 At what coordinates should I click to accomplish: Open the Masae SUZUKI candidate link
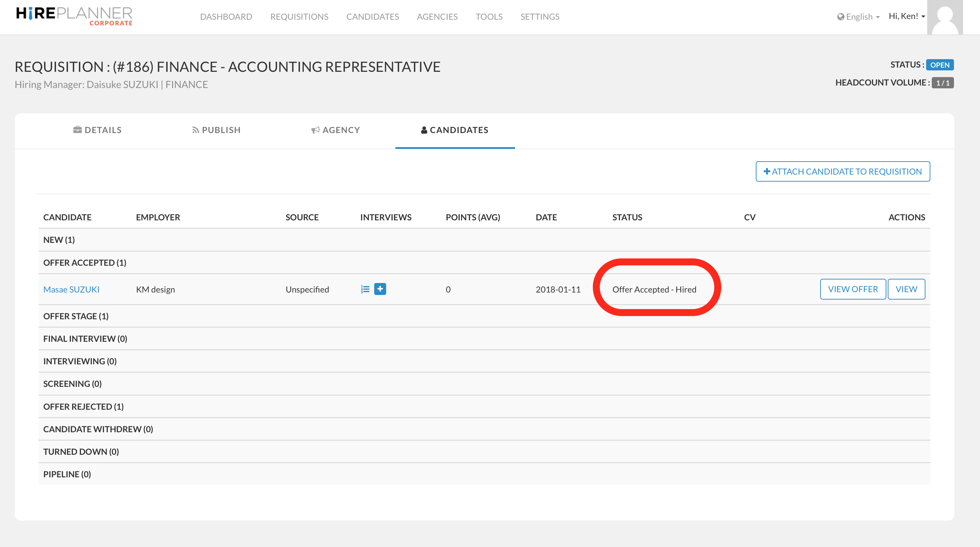71,289
